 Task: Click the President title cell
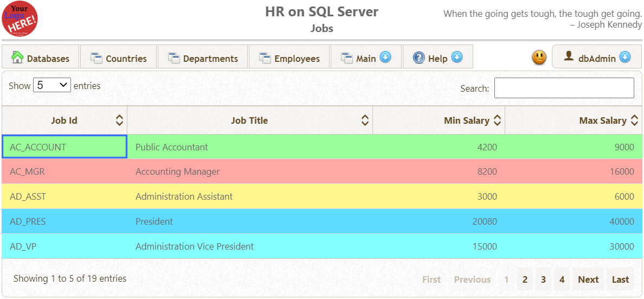click(x=250, y=221)
